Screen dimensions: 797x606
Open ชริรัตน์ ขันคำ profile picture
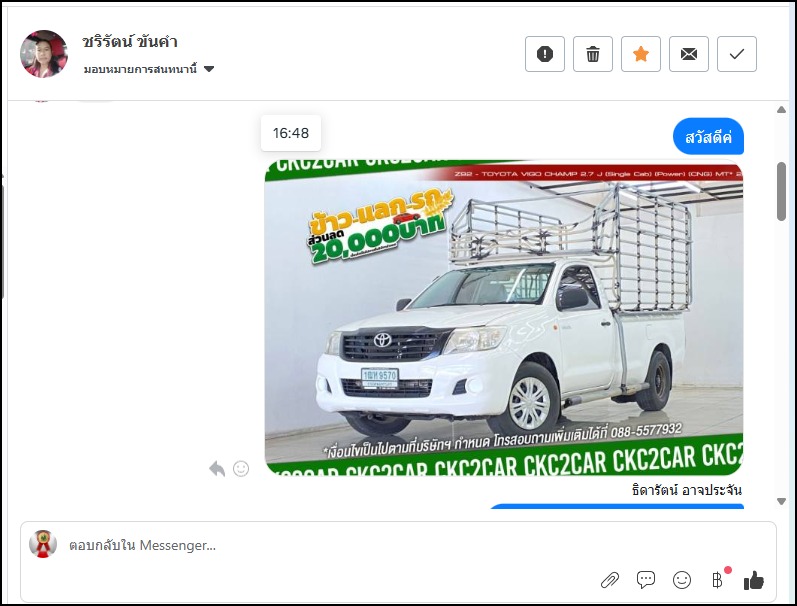tap(44, 54)
